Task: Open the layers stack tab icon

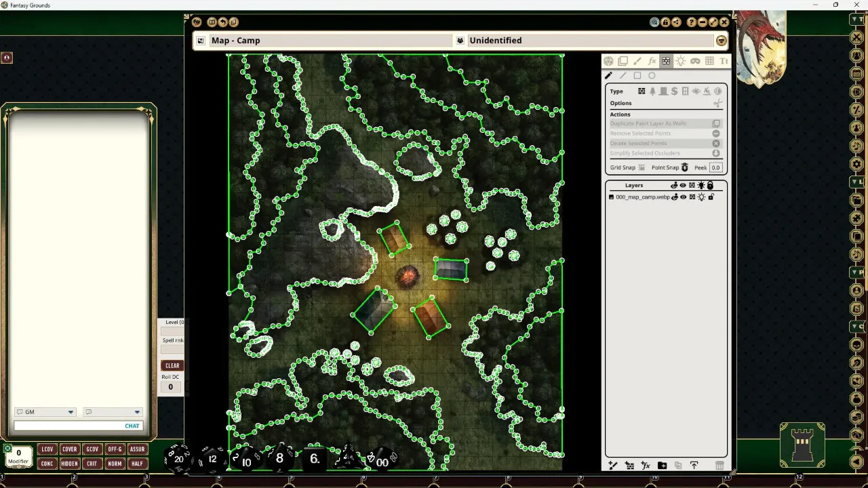Action: 623,61
